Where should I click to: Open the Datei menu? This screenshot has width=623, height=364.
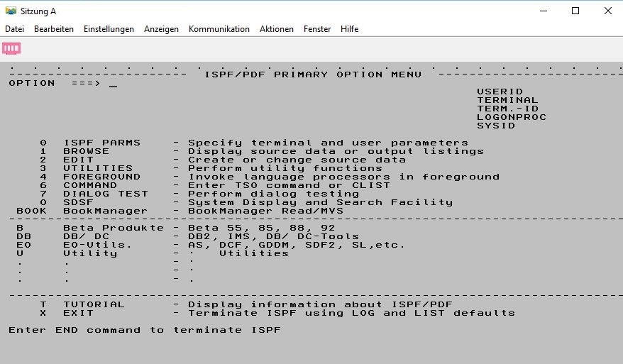[14, 29]
